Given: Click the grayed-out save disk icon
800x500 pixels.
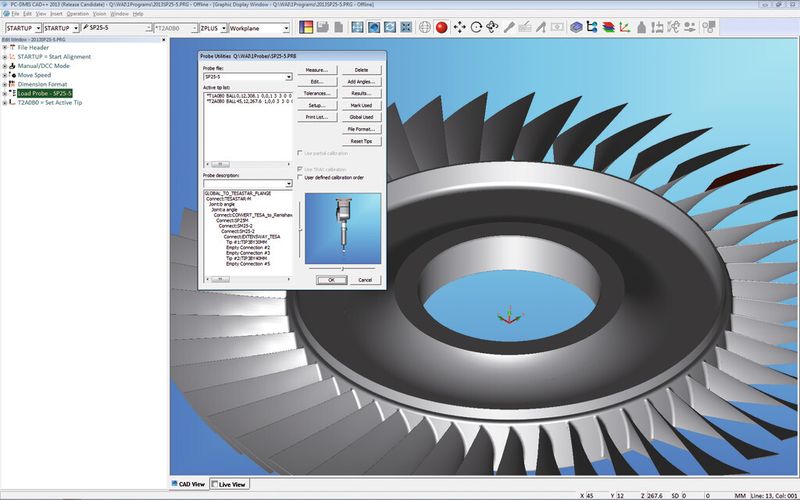Looking at the screenshot, I should tap(322, 28).
